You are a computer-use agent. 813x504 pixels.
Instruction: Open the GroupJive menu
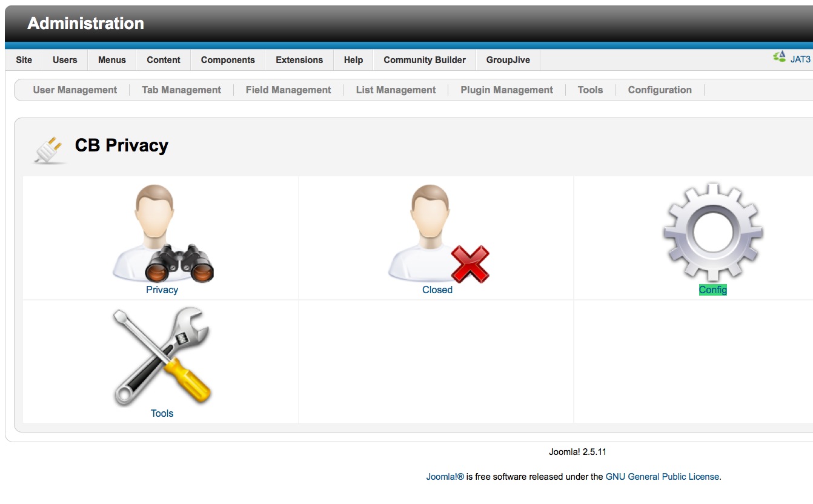coord(508,60)
